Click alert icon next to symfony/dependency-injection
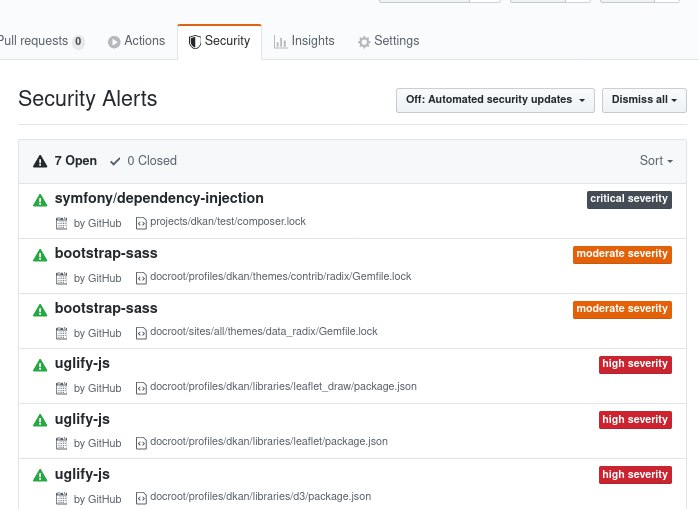699x509 pixels. pos(40,200)
